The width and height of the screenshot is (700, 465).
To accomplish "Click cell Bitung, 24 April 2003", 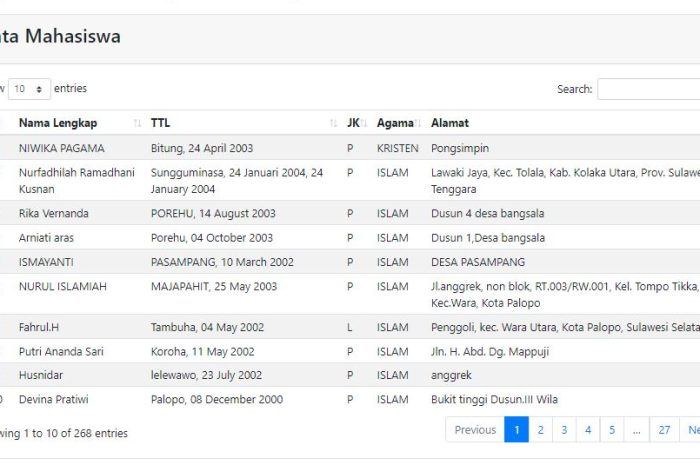I will (x=202, y=148).
